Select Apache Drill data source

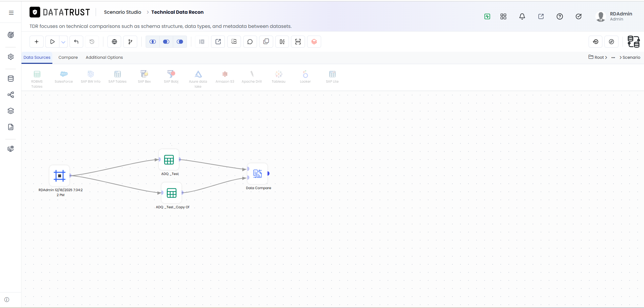(x=252, y=77)
